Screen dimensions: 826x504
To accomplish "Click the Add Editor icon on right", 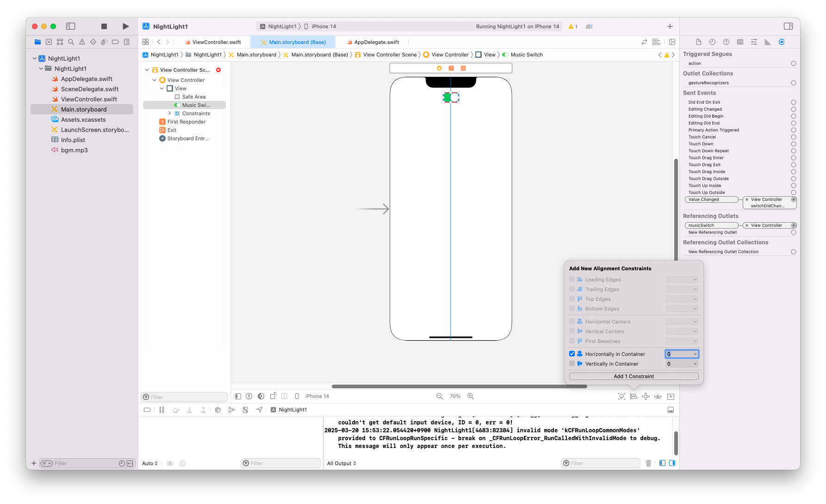I will [x=672, y=42].
